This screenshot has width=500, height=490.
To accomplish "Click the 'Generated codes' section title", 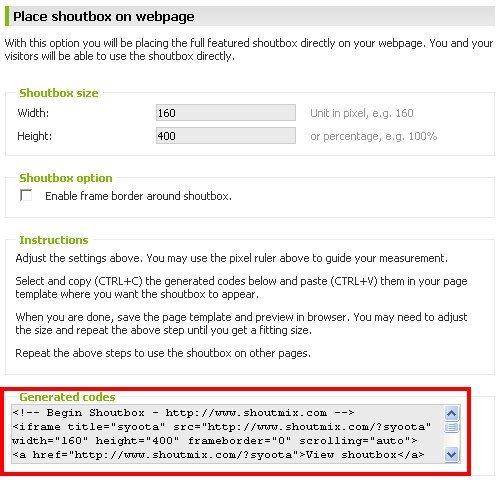I will click(x=67, y=397).
